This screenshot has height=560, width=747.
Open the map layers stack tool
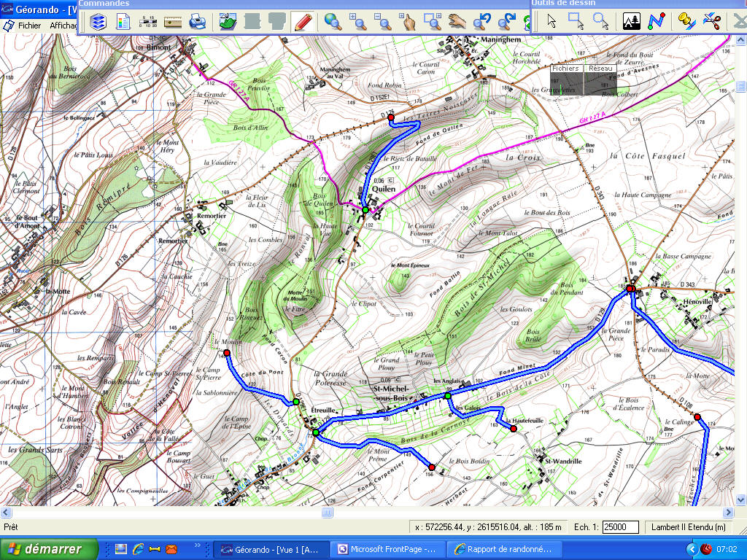point(98,22)
